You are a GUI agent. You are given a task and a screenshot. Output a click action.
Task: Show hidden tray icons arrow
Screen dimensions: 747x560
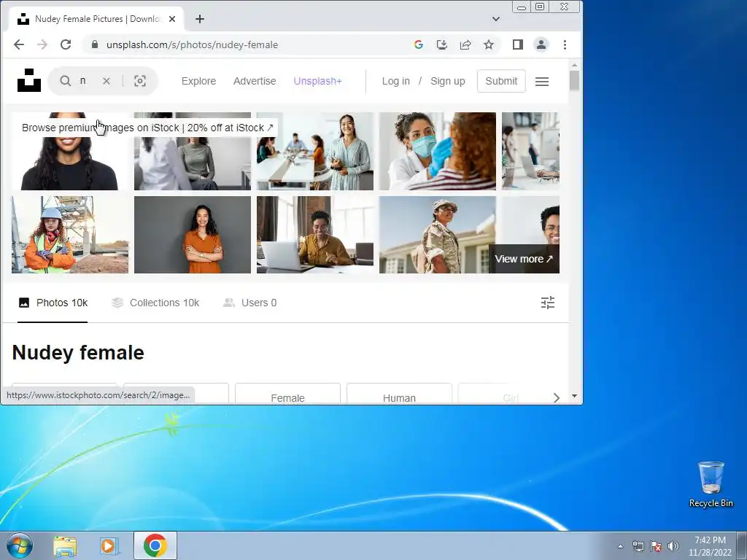coord(620,546)
